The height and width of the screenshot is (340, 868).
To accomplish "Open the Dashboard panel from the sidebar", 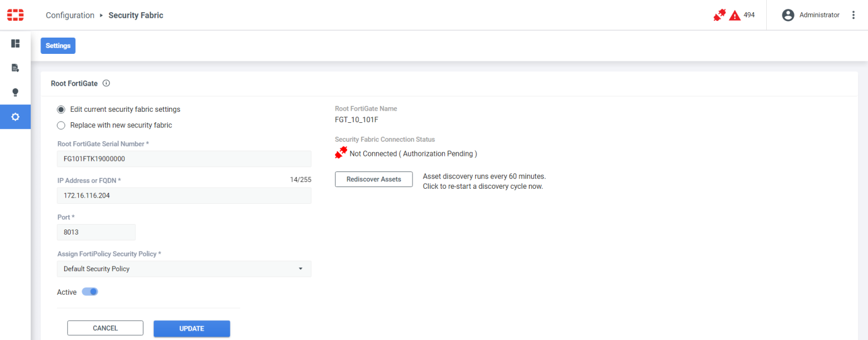I will tap(15, 43).
